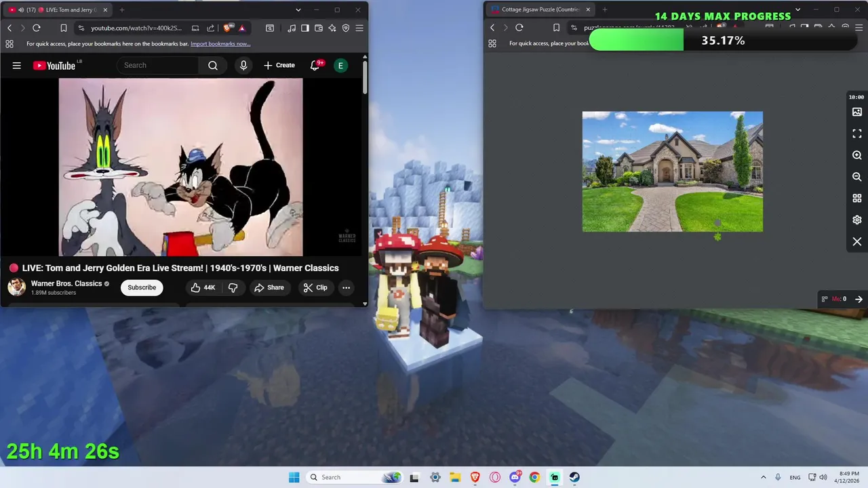Screen dimensions: 868x488
Task: Open new tab in puzzle browser window
Action: click(x=605, y=9)
